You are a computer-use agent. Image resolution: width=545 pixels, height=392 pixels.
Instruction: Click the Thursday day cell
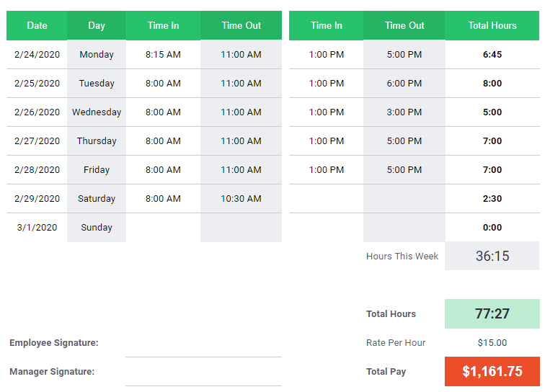click(x=97, y=141)
